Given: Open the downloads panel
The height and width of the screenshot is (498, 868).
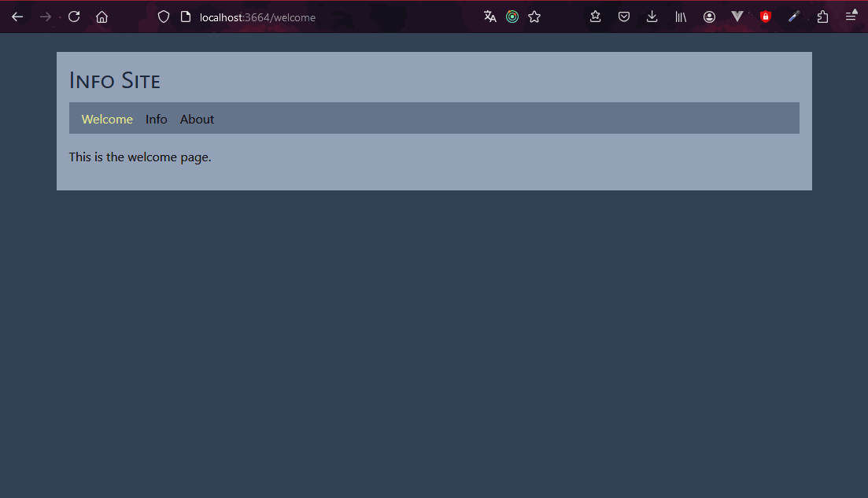Looking at the screenshot, I should pos(652,17).
